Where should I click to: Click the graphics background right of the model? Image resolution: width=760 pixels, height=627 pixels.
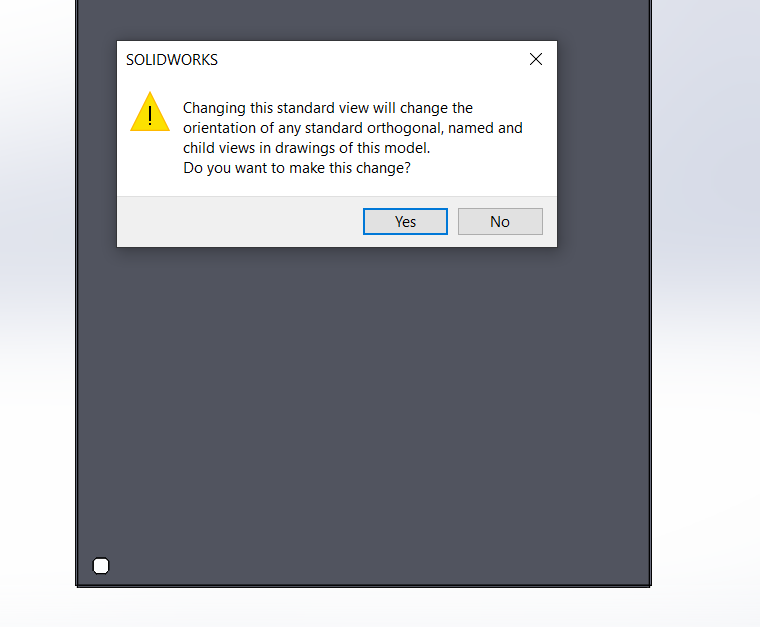click(x=705, y=291)
